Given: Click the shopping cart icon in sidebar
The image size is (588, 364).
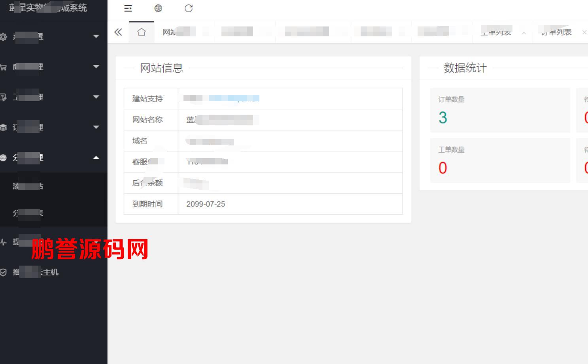Looking at the screenshot, I should 4,67.
